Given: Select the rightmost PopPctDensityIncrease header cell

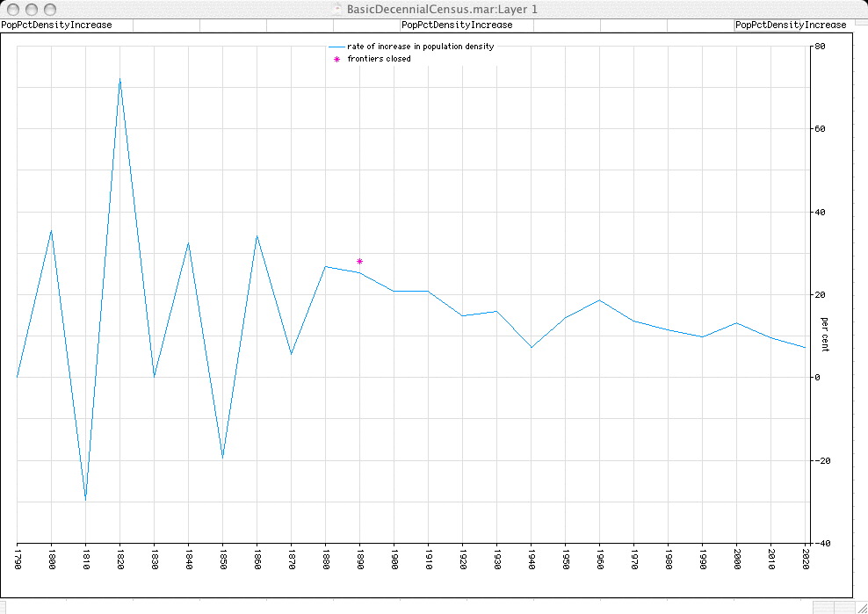Looking at the screenshot, I should click(791, 25).
